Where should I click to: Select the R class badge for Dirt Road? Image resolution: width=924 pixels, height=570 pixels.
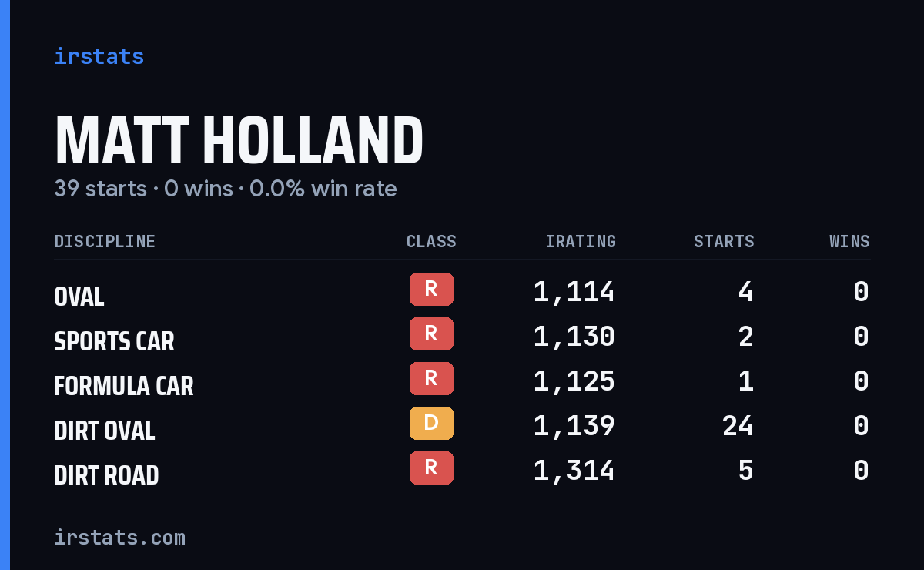[431, 468]
